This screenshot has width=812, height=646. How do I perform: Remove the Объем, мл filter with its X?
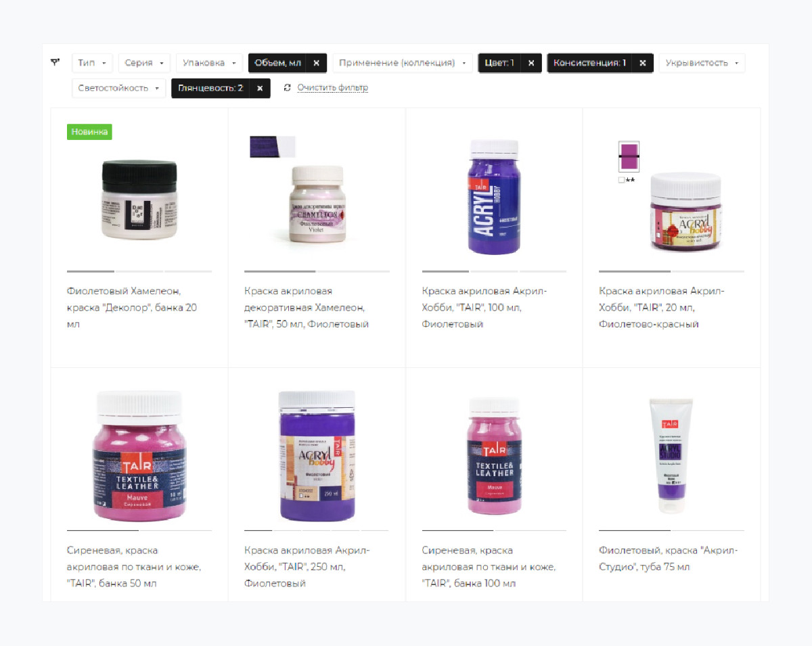pyautogui.click(x=316, y=63)
